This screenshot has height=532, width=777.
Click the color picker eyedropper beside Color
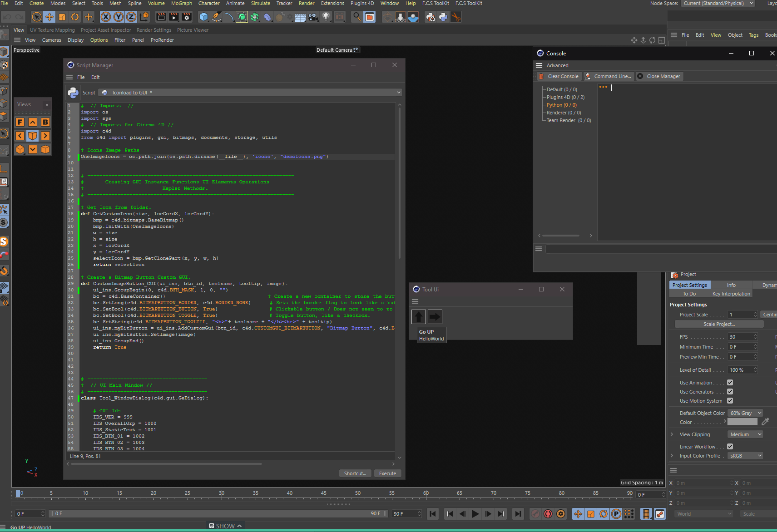coord(766,422)
